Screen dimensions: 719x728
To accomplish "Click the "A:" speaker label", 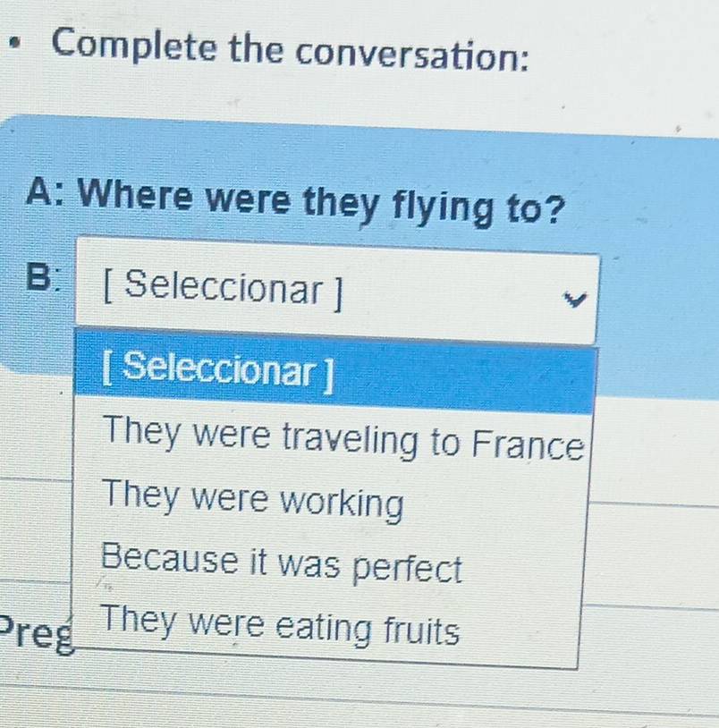I will click(51, 190).
